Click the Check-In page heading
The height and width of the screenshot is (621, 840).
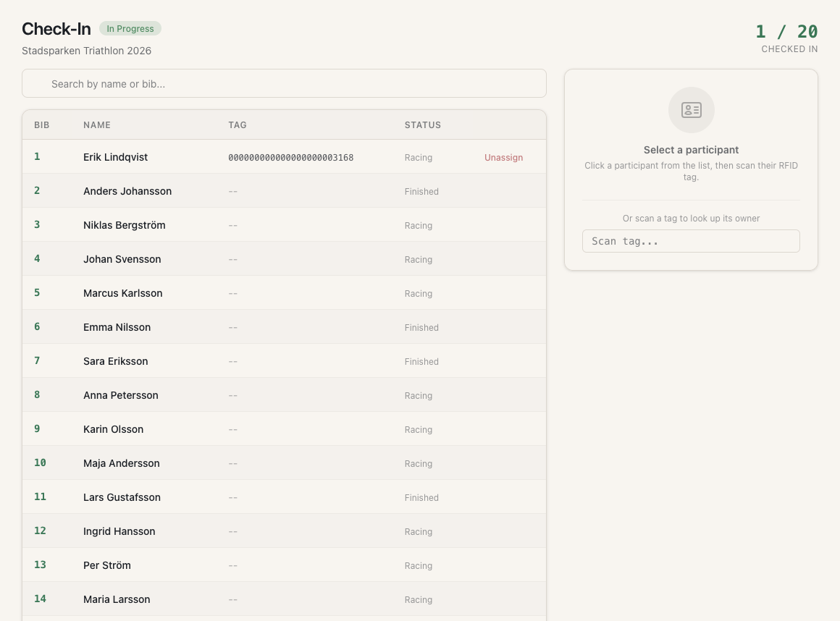pyautogui.click(x=56, y=29)
